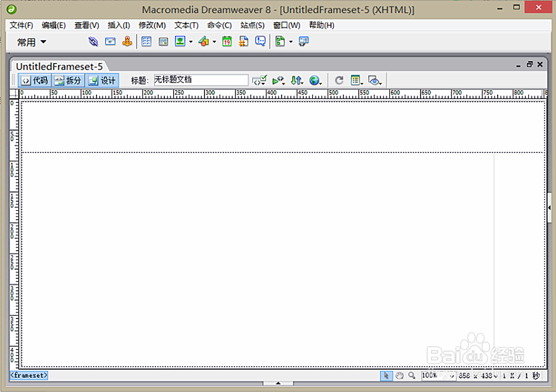Click the Server-Side Include icon

point(244,41)
